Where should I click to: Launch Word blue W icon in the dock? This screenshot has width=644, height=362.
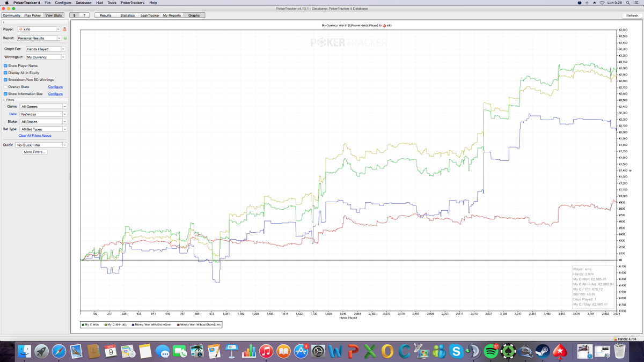(x=335, y=351)
